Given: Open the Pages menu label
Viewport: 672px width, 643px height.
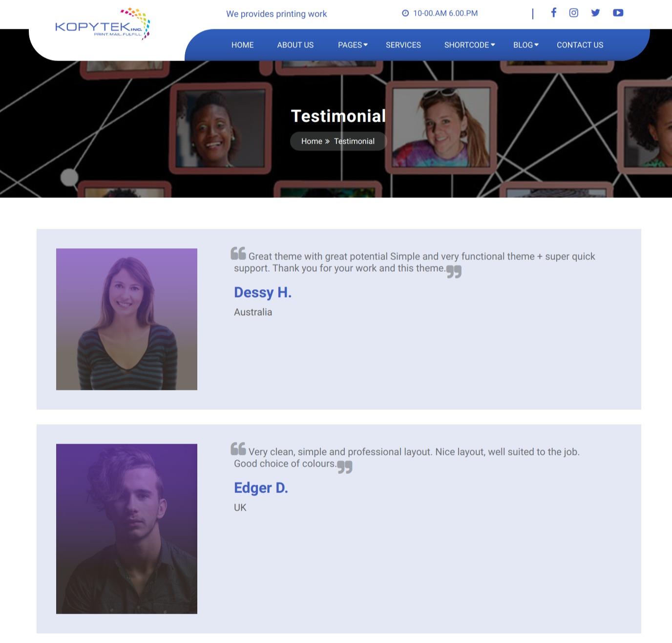Looking at the screenshot, I should [350, 45].
